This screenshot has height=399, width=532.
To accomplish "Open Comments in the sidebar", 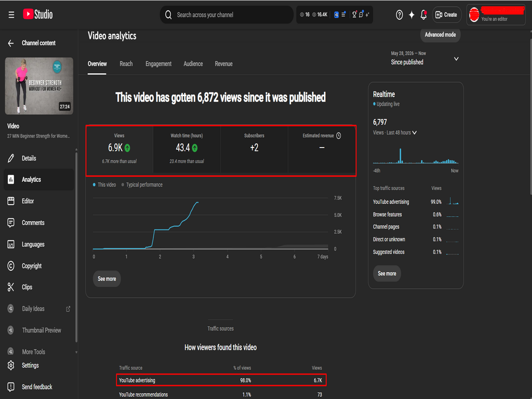I will [x=38, y=222].
